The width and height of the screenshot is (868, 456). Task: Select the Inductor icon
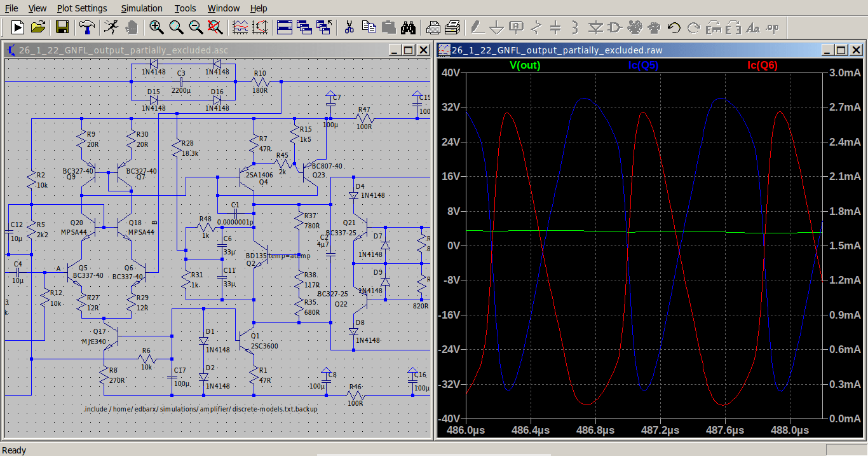click(575, 27)
